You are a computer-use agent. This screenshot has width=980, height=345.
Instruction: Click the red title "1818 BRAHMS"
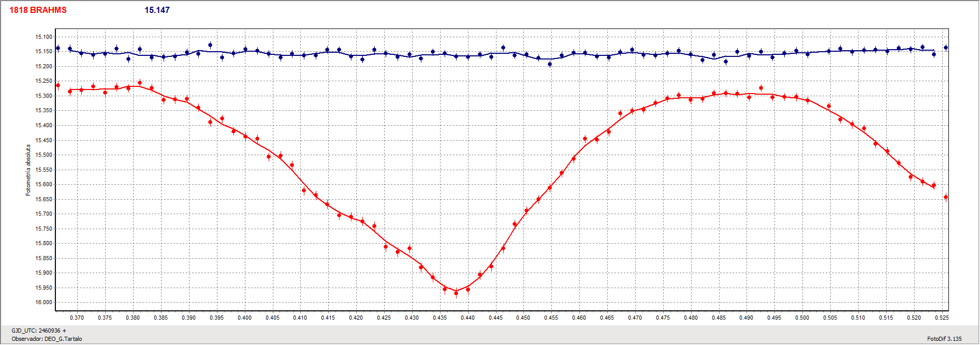[38, 10]
